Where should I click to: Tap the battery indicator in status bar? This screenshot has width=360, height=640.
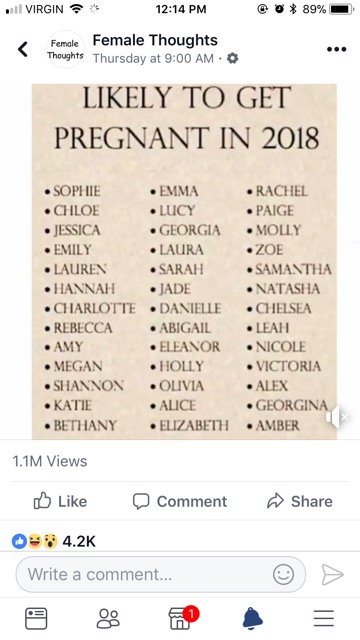[x=342, y=9]
